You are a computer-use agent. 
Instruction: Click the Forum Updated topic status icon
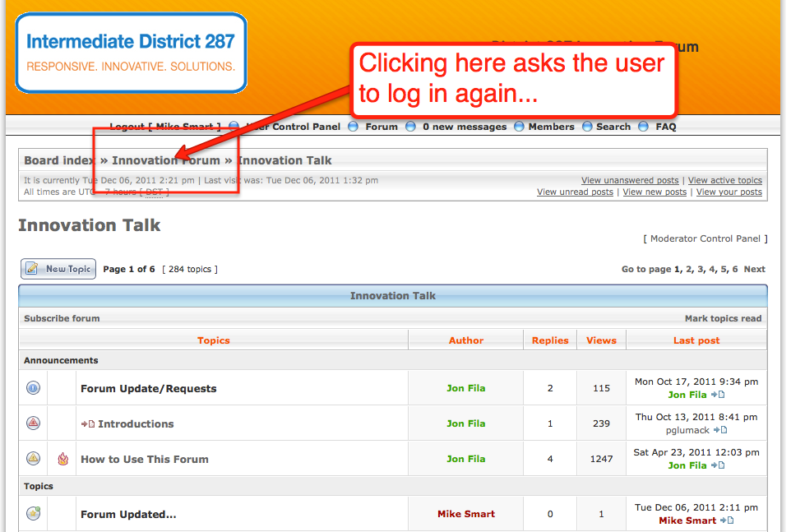click(x=33, y=514)
